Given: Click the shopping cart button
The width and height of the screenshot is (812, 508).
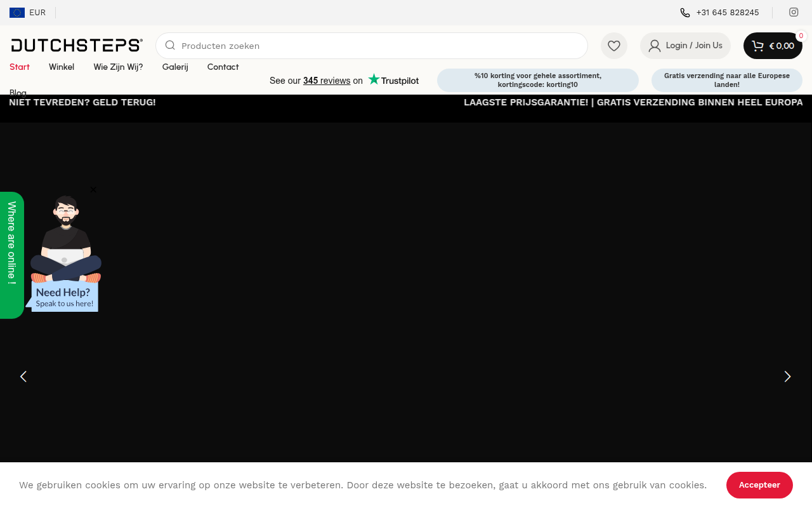Looking at the screenshot, I should pos(773,46).
